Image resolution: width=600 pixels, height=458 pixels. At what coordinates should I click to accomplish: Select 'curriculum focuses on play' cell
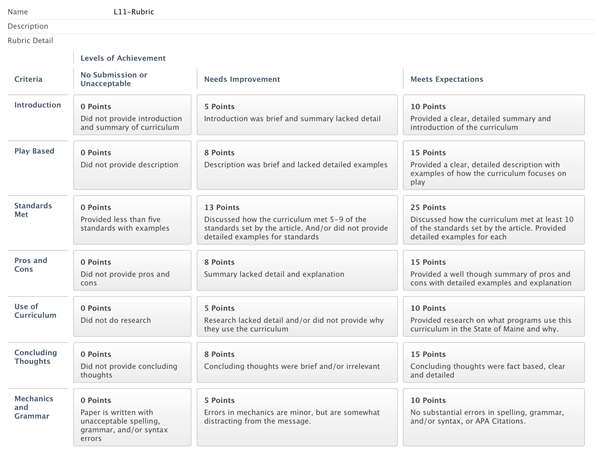click(x=494, y=165)
